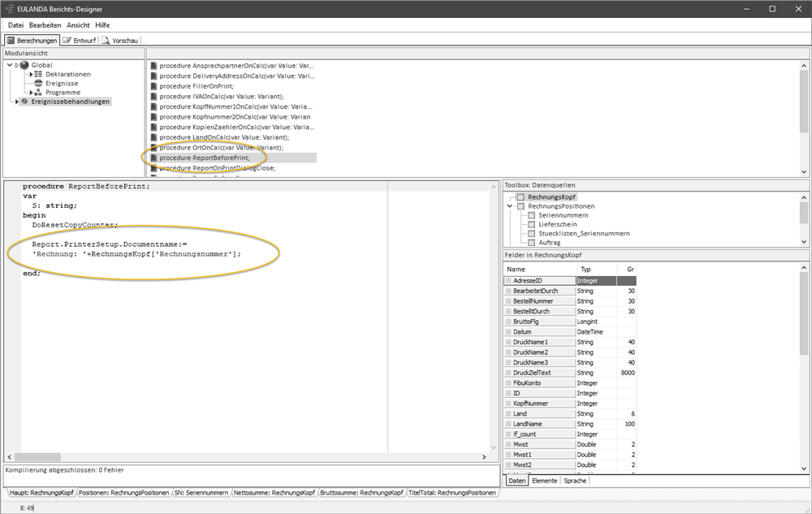Viewport: 812px width, 514px height.
Task: Open the Positionen: RechnungsPositionen tab
Action: tap(123, 493)
